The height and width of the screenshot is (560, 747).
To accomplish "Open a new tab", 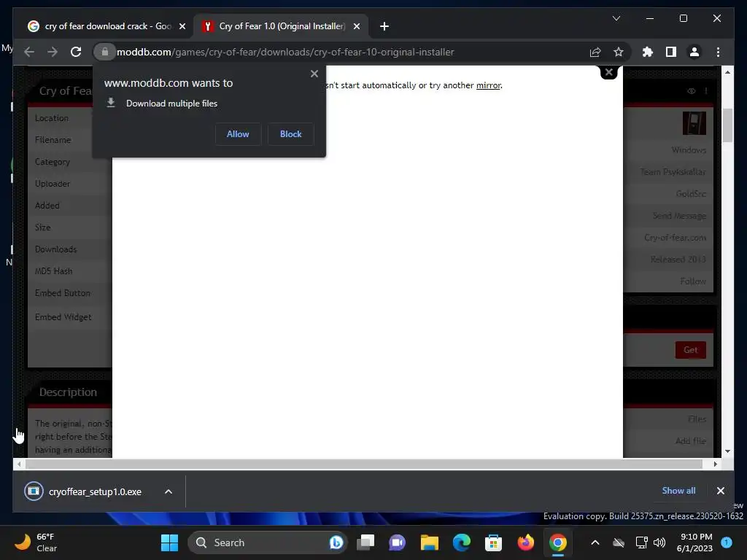I will click(384, 26).
